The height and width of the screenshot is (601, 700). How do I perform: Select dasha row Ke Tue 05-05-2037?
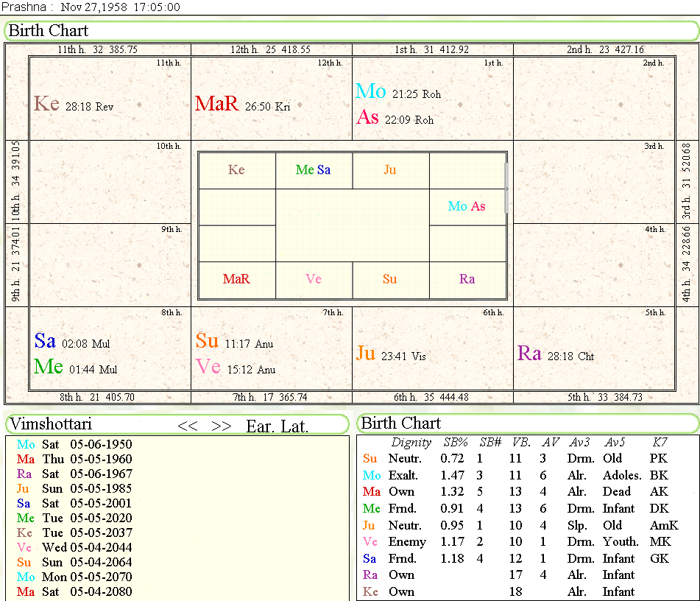click(74, 533)
